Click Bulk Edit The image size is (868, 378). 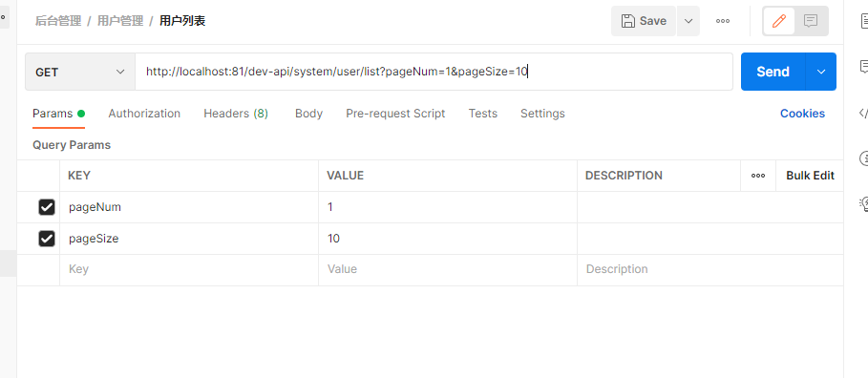(x=810, y=176)
